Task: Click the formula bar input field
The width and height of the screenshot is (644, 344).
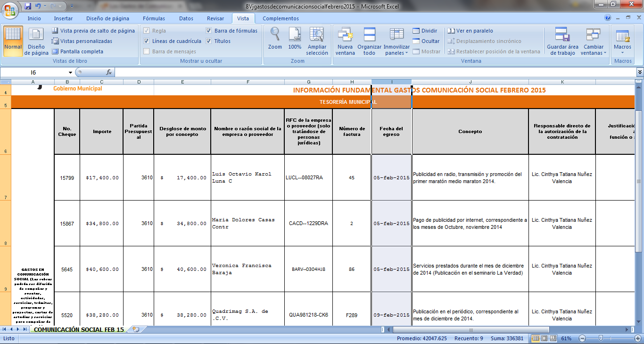Action: [x=375, y=72]
